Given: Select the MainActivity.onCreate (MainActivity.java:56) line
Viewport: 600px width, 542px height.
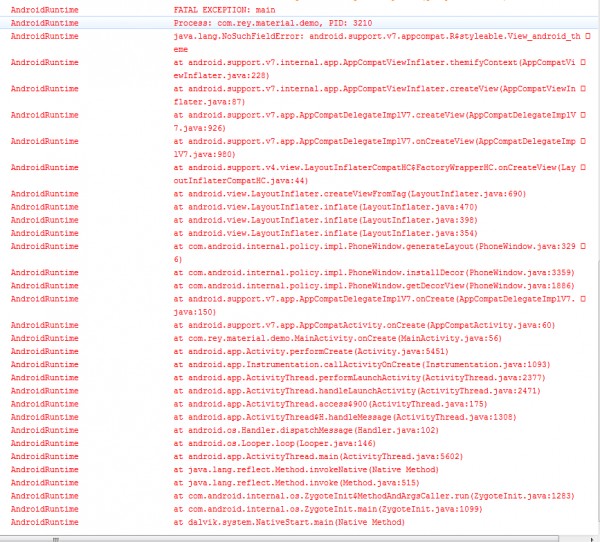Looking at the screenshot, I should coord(338,338).
